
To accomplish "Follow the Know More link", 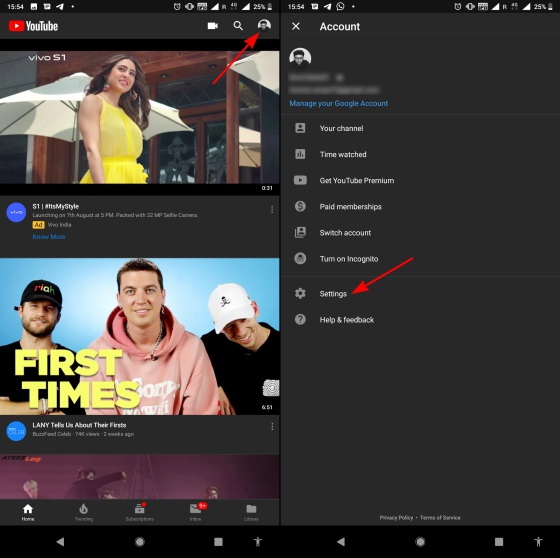I will (49, 236).
